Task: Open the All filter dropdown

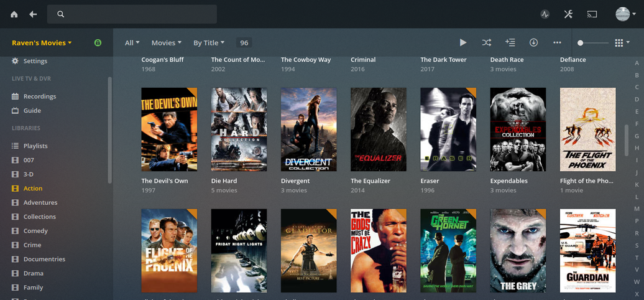Action: 132,43
